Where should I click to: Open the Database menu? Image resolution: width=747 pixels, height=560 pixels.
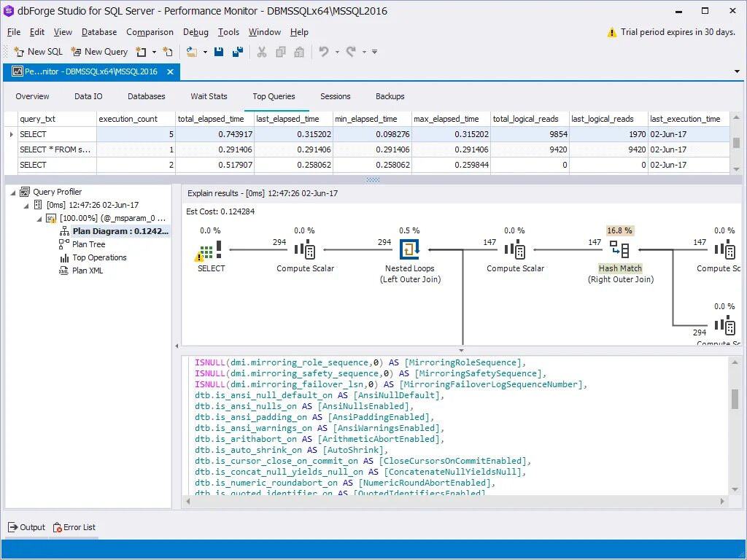pyautogui.click(x=99, y=32)
